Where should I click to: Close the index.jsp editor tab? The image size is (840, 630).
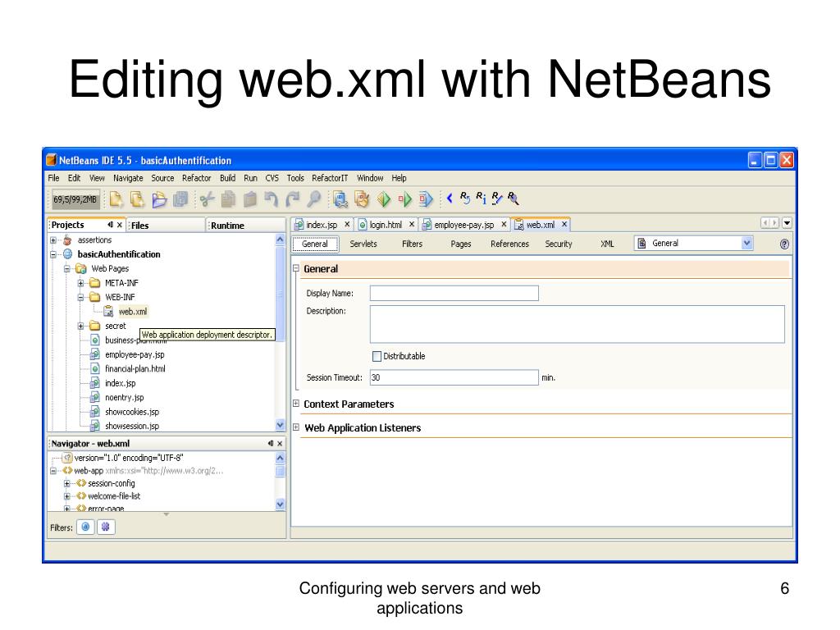[347, 225]
